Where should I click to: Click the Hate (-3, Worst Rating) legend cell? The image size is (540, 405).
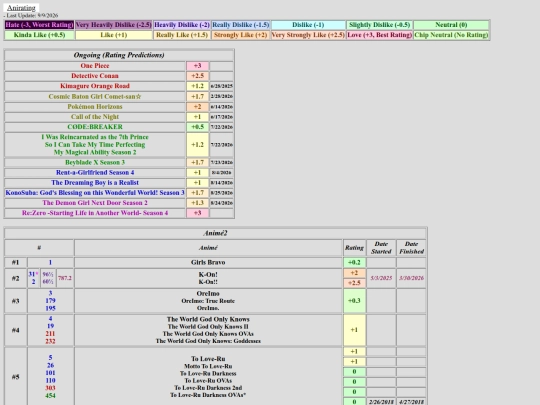click(39, 25)
